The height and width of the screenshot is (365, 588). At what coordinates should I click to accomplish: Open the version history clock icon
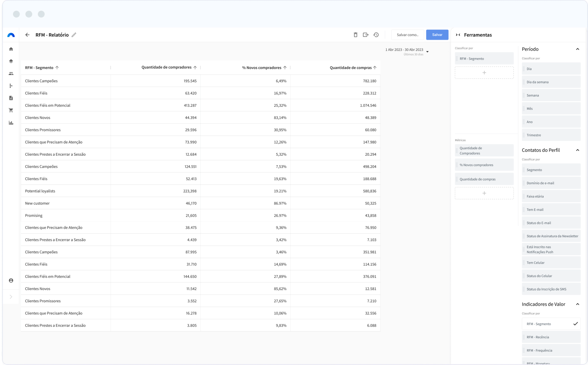376,35
